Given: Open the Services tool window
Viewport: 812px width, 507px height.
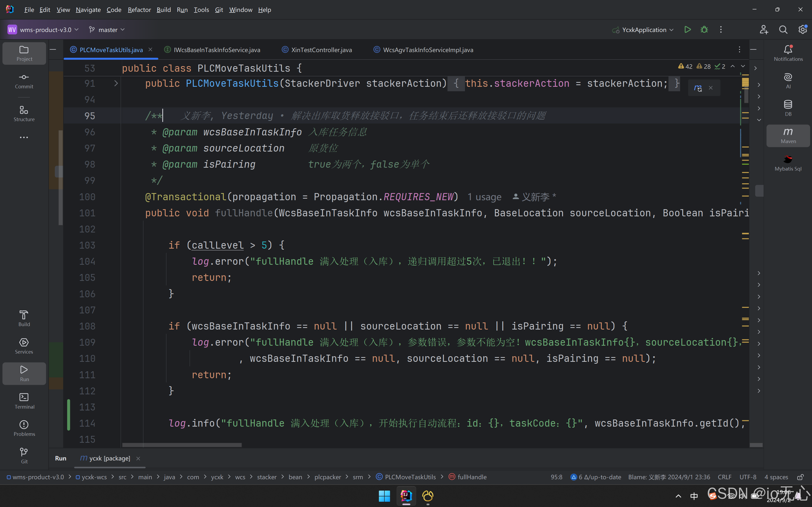Looking at the screenshot, I should coord(24,346).
